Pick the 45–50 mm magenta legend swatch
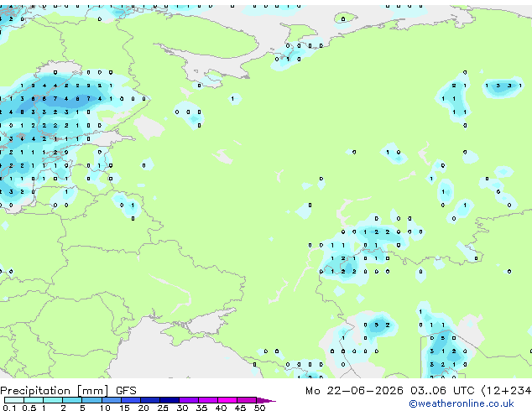 (x=247, y=400)
